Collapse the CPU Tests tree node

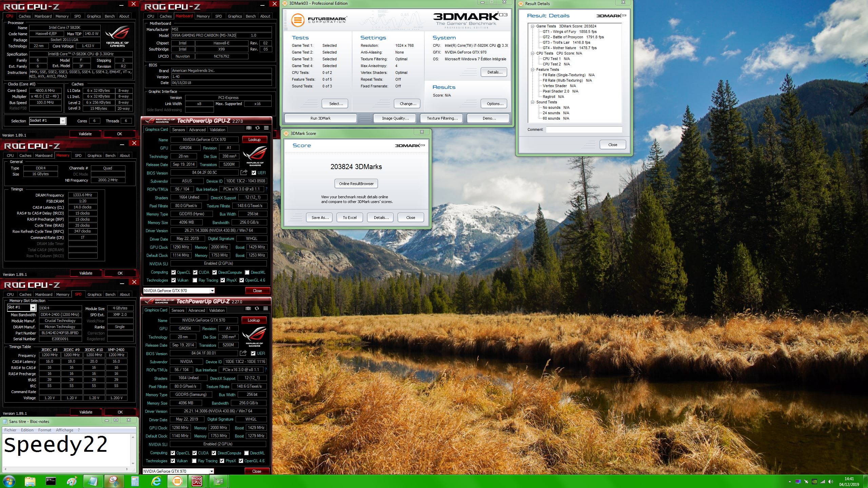click(533, 53)
